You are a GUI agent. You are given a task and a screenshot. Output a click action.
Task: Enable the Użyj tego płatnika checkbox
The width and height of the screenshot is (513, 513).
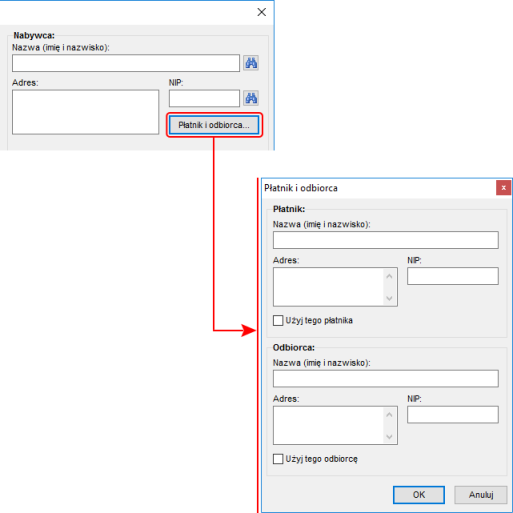[x=278, y=320]
